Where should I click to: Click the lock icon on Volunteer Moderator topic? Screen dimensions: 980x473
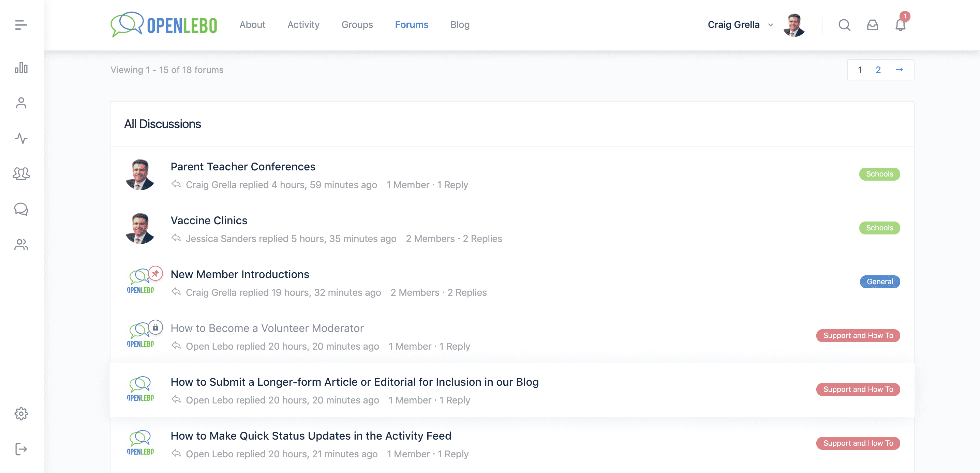click(x=155, y=327)
